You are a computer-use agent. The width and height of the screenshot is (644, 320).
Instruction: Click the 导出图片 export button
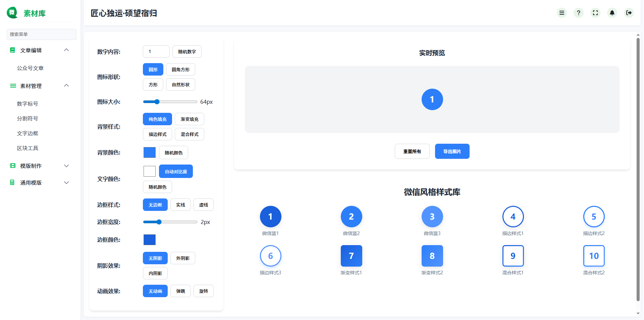tap(452, 151)
